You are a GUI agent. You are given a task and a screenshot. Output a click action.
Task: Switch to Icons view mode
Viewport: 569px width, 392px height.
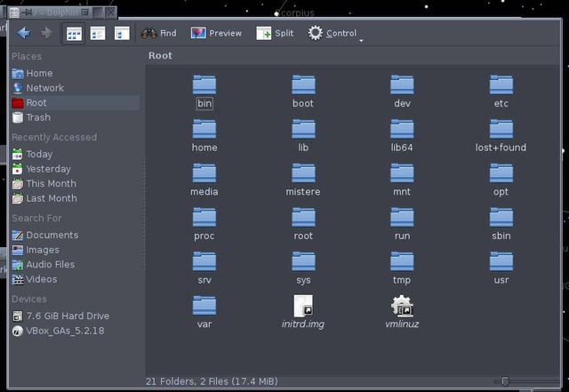tap(74, 34)
